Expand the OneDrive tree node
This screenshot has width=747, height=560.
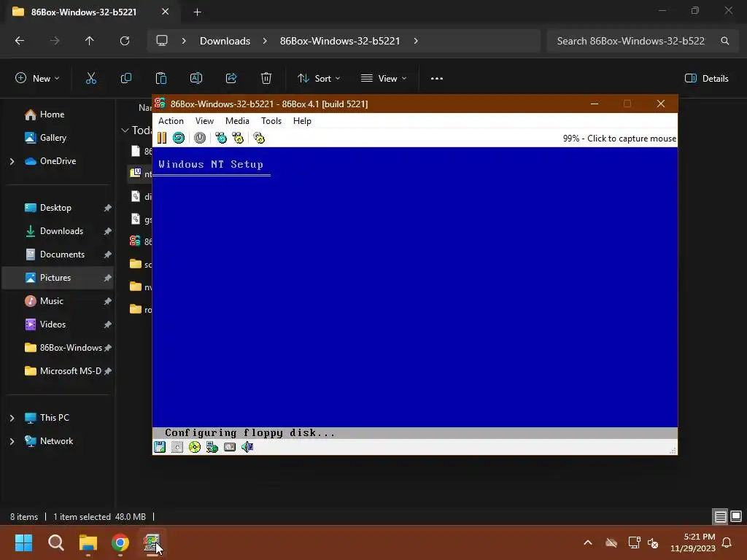12,161
